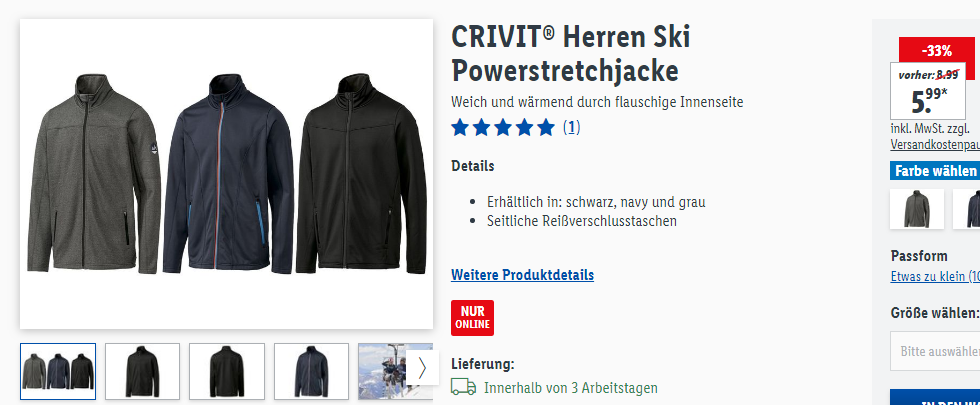Open the Weitere Produktdetails link
Screen dimensions: 980x405
coord(522,275)
